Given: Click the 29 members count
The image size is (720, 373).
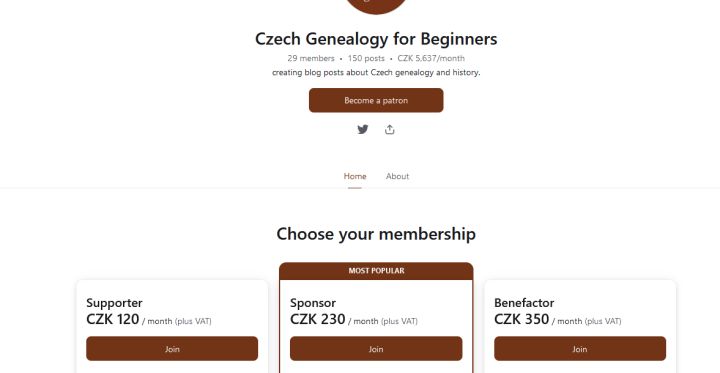Looking at the screenshot, I should 311,58.
